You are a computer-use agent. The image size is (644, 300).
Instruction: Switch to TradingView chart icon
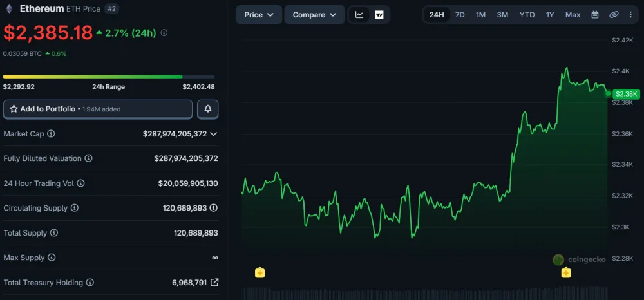pyautogui.click(x=379, y=15)
